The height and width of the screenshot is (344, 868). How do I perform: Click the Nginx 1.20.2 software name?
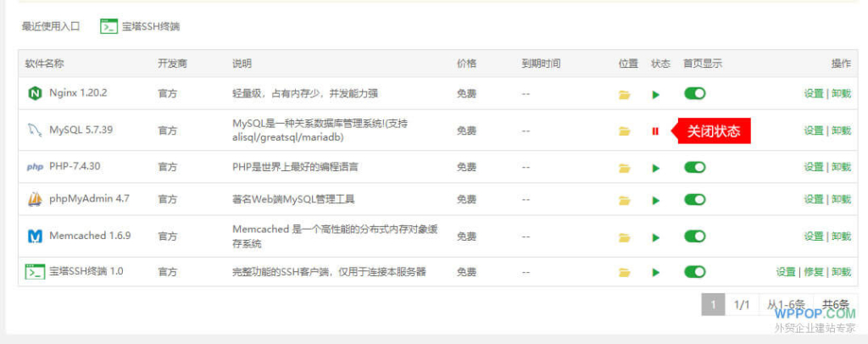point(78,93)
